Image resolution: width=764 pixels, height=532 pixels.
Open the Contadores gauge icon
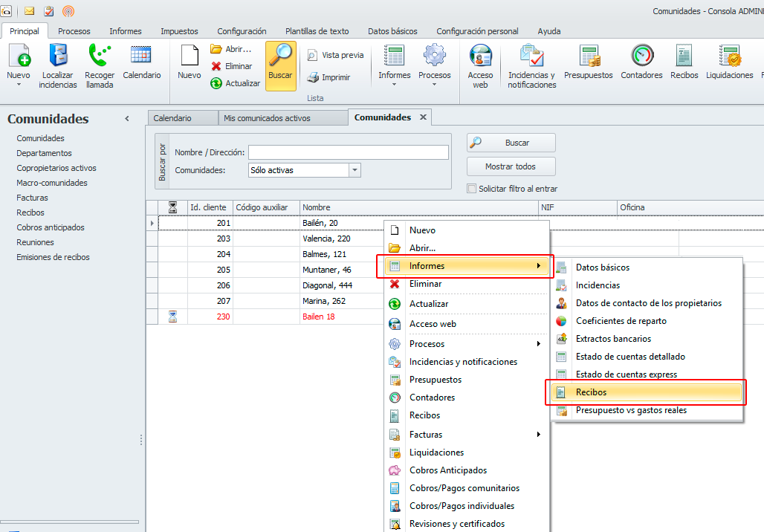click(641, 56)
